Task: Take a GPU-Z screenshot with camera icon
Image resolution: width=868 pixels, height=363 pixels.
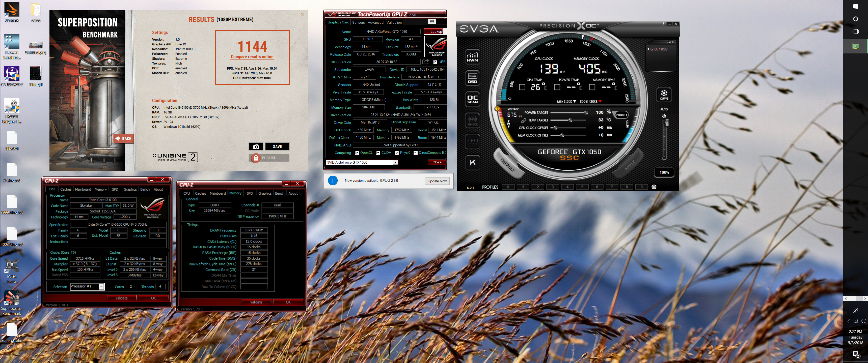Action: coord(432,21)
